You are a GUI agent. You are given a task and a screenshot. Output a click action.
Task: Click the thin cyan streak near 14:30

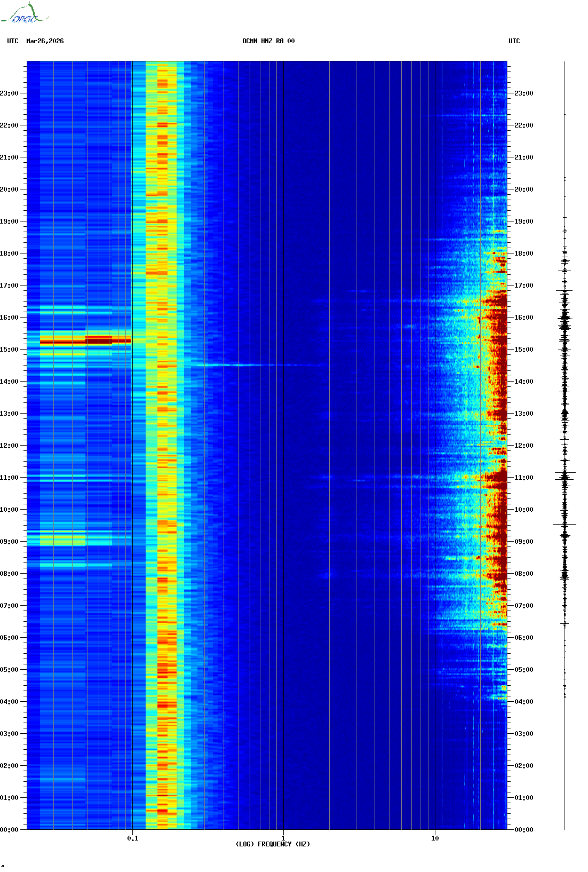pos(240,366)
